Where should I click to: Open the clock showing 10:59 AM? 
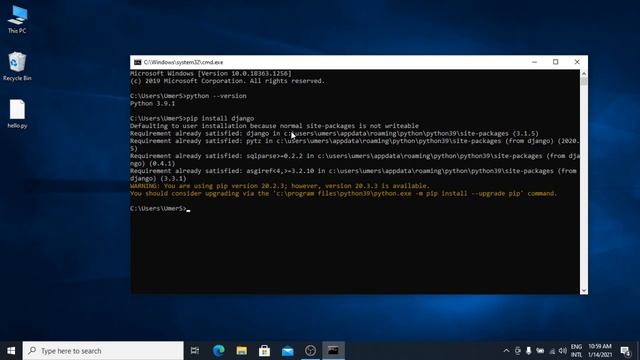(x=600, y=351)
